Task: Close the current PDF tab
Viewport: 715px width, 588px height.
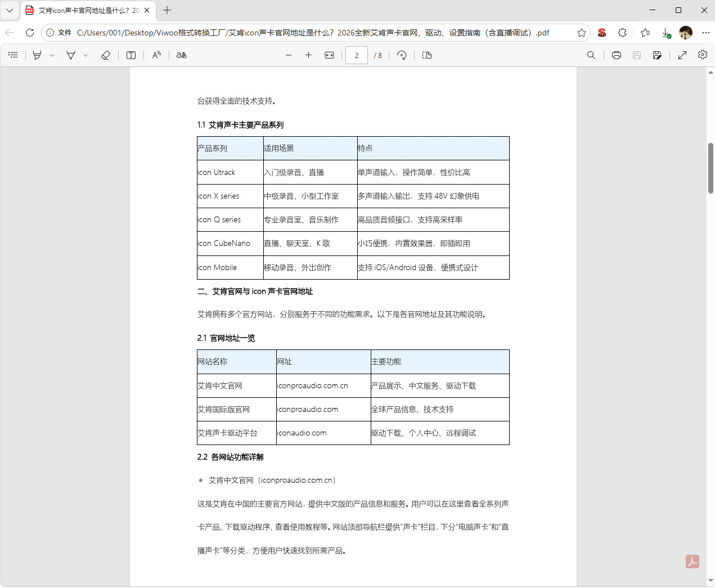Action: [x=147, y=10]
